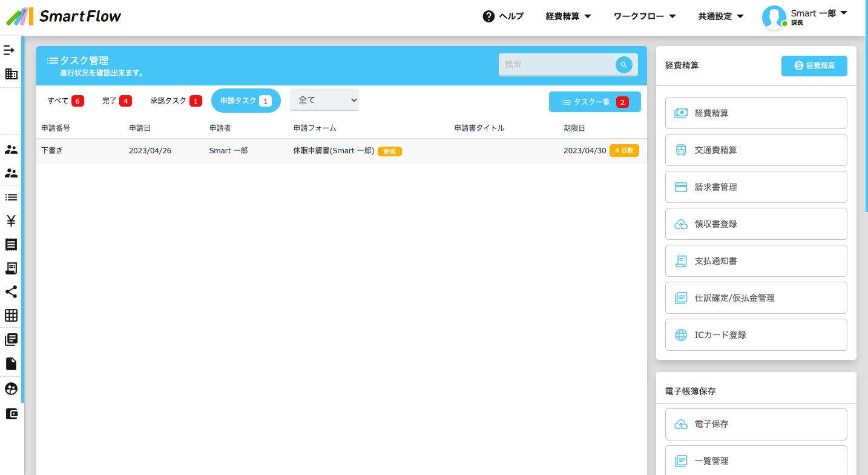Image resolution: width=868 pixels, height=475 pixels.
Task: Open the Help question mark icon
Action: (x=488, y=16)
